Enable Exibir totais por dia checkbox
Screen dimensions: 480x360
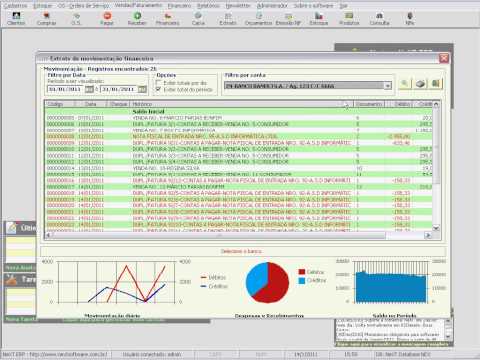[x=158, y=82]
